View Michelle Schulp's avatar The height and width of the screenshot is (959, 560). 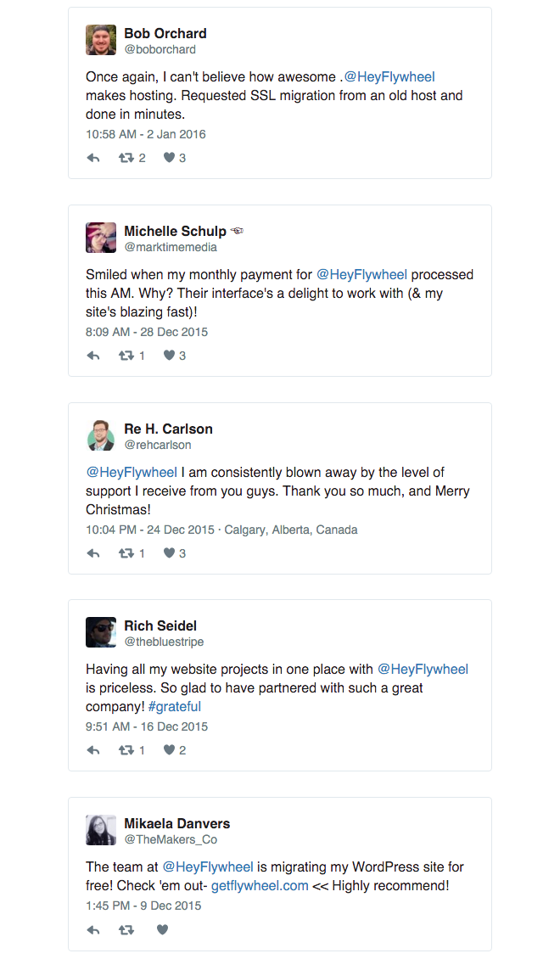click(x=101, y=238)
